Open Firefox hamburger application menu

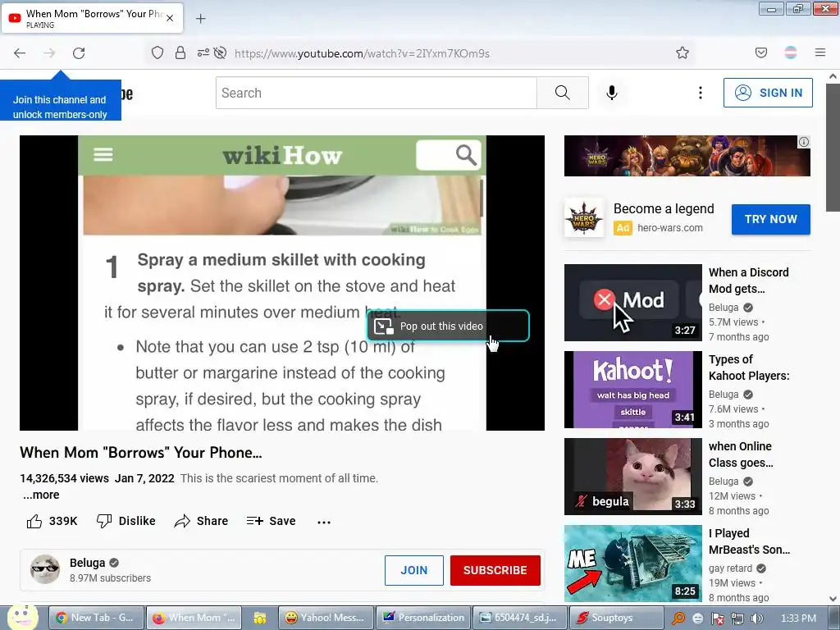tap(820, 52)
